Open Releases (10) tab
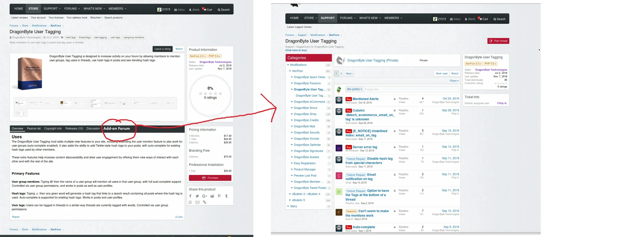Viewport: 644px width, 237px height. pyautogui.click(x=74, y=129)
